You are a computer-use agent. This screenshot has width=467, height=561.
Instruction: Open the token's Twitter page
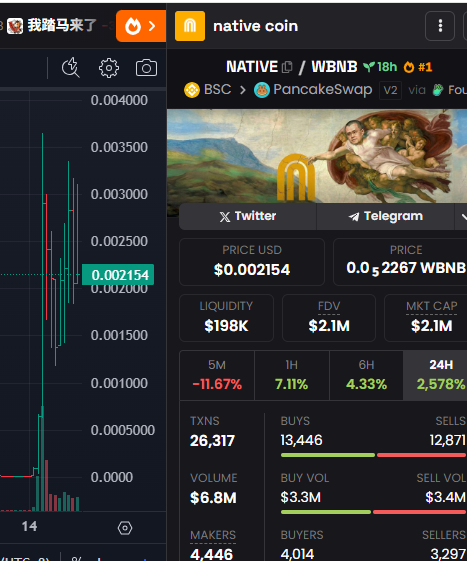tap(248, 216)
